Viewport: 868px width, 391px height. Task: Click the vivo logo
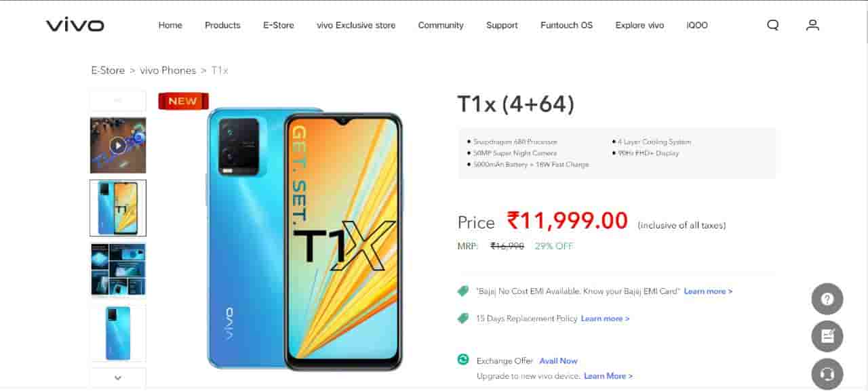(x=75, y=25)
